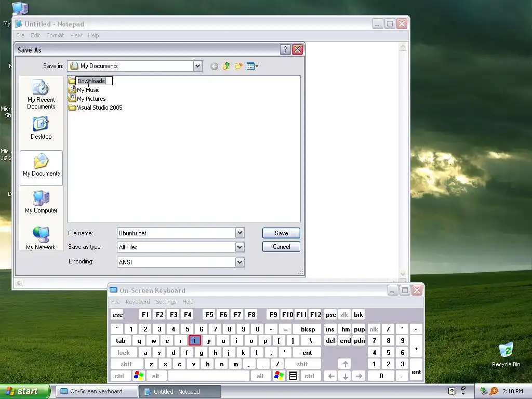Expand the Save as type dropdown
Viewport: 532px width, 399px height.
(240, 247)
